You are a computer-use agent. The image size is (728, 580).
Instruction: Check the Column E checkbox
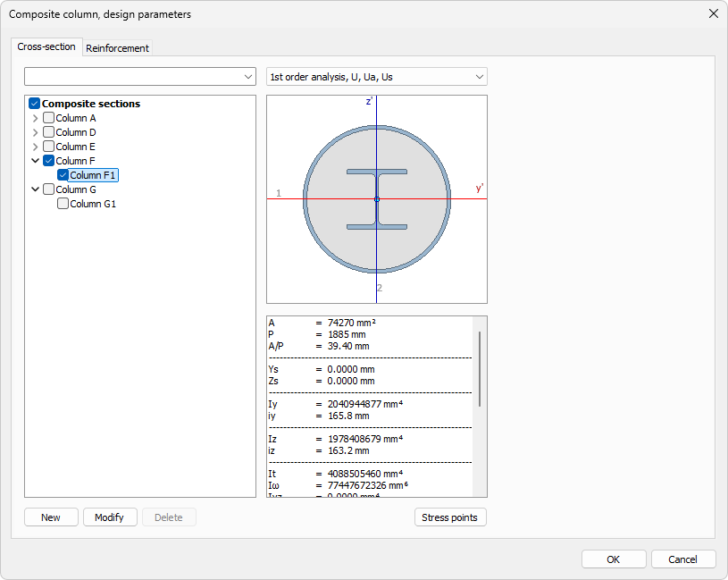49,147
